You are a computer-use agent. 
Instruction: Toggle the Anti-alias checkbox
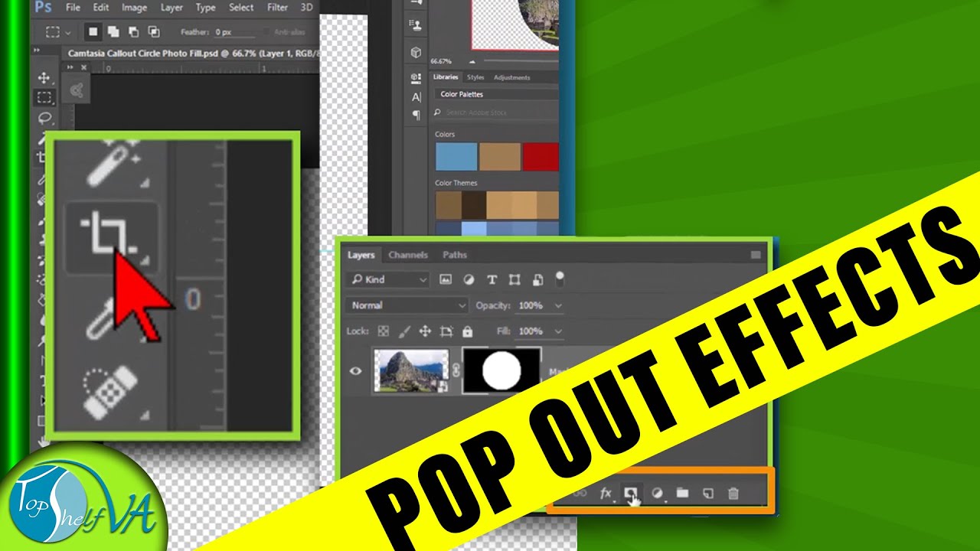click(266, 32)
